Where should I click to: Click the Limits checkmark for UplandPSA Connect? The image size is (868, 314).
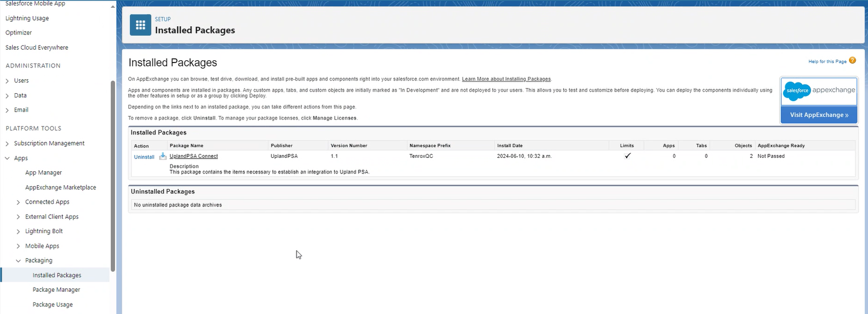click(x=628, y=156)
